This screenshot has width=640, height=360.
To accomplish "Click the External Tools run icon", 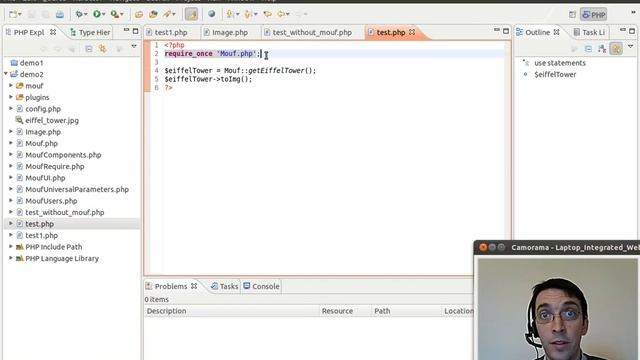I will coord(114,14).
